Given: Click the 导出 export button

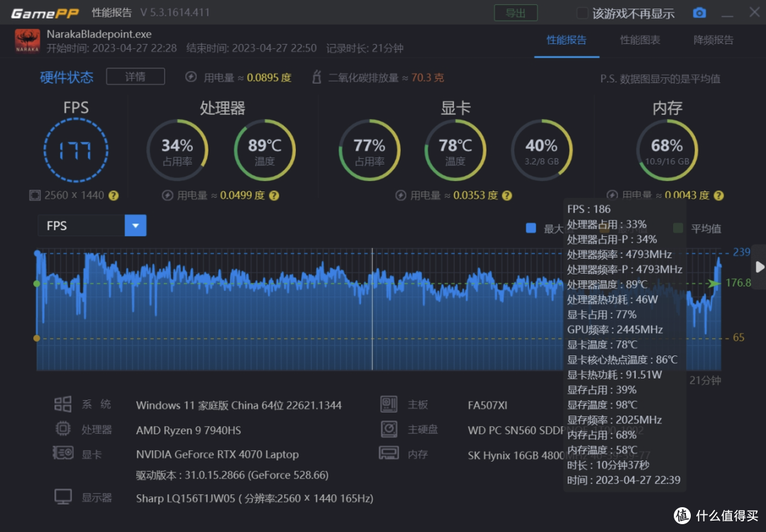Looking at the screenshot, I should pos(516,13).
